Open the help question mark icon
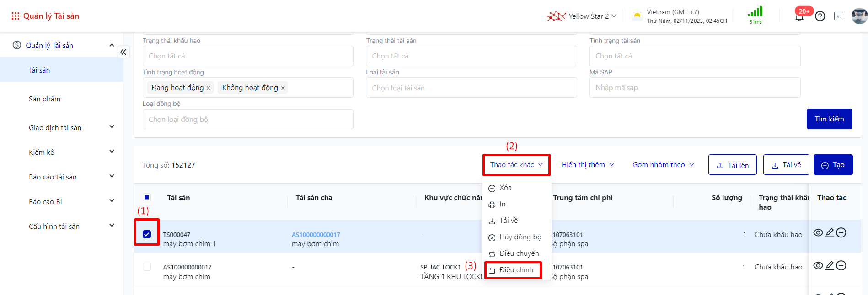 [x=820, y=16]
